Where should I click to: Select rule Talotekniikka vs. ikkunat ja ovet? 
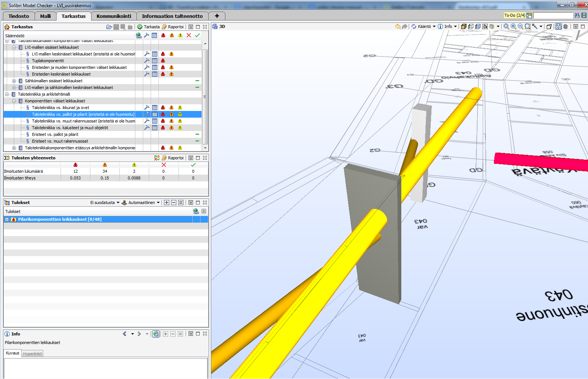click(61, 108)
